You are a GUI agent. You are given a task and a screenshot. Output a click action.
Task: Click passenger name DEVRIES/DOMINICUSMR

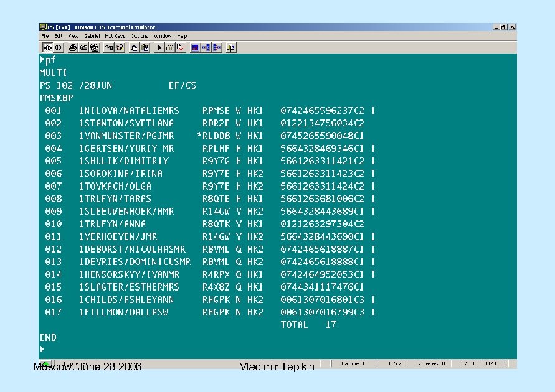click(x=138, y=262)
